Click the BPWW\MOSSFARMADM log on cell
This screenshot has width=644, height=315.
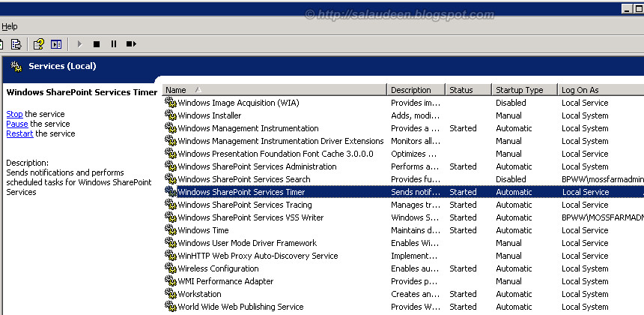[603, 217]
